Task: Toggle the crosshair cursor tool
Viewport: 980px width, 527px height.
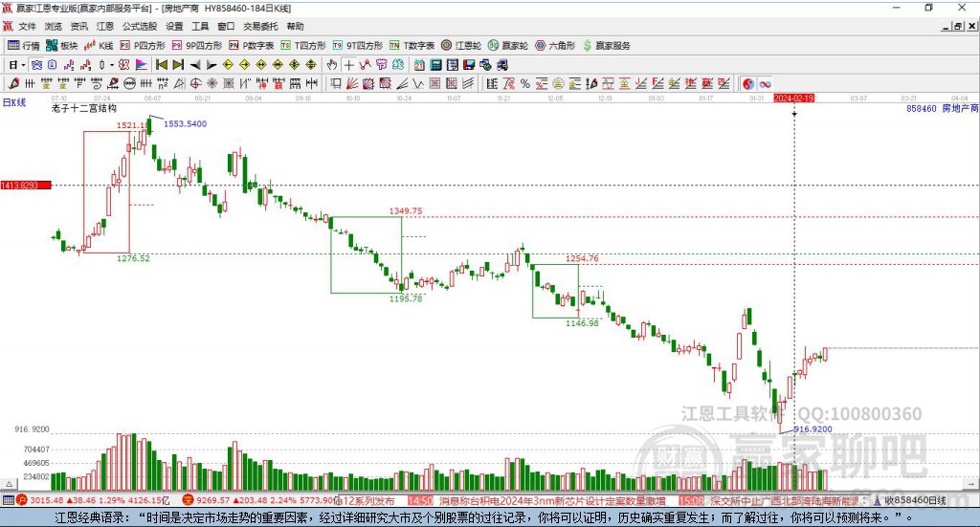Action: 348,65
